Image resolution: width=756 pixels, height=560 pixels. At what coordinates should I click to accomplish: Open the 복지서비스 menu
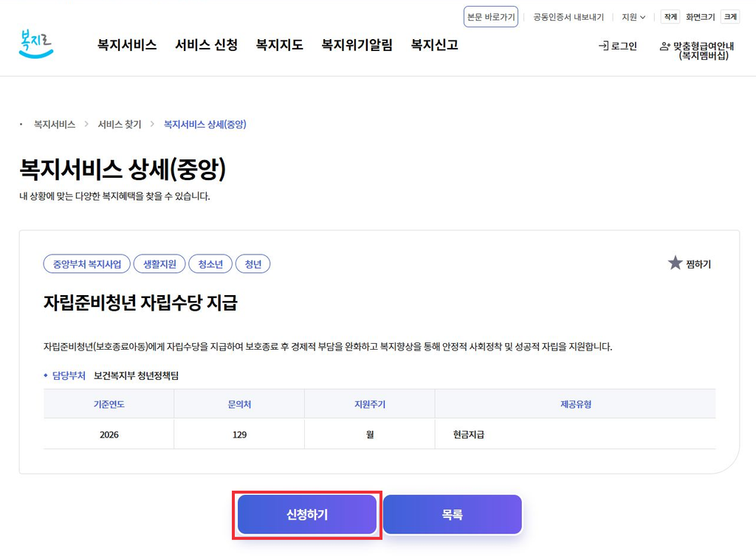127,45
